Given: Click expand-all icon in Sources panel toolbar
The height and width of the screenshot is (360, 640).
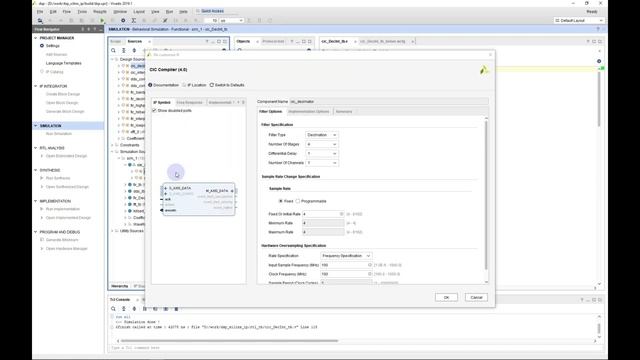Looking at the screenshot, I should coord(134,51).
